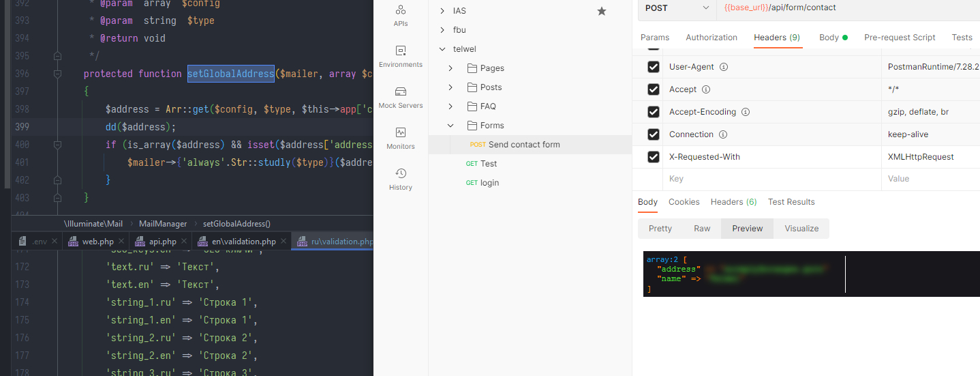
Task: Click the Pages folder icon
Action: point(473,68)
